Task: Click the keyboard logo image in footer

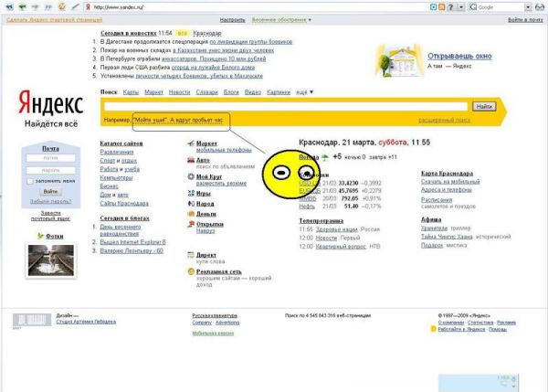Action: point(32,319)
